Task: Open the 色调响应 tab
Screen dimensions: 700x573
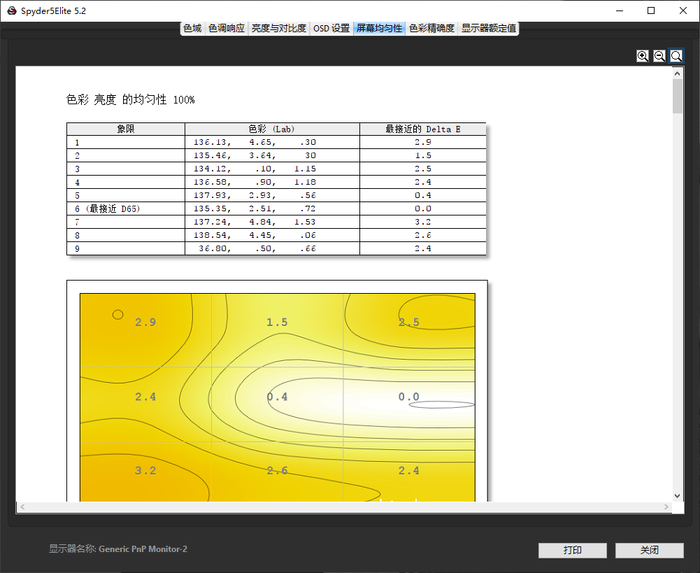Action: coord(227,29)
